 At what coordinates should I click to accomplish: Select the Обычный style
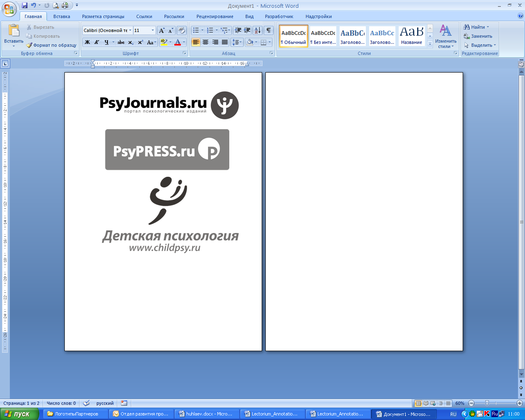[294, 36]
